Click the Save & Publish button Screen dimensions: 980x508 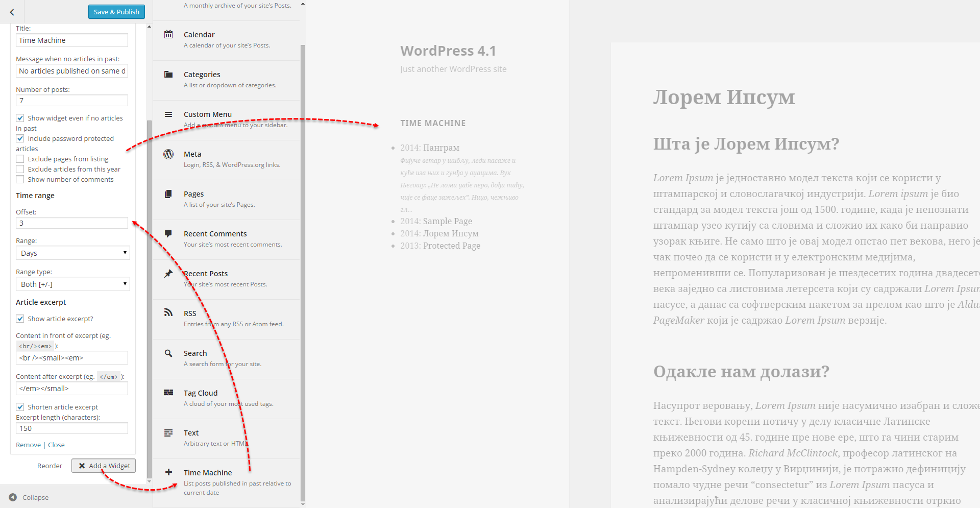point(116,12)
